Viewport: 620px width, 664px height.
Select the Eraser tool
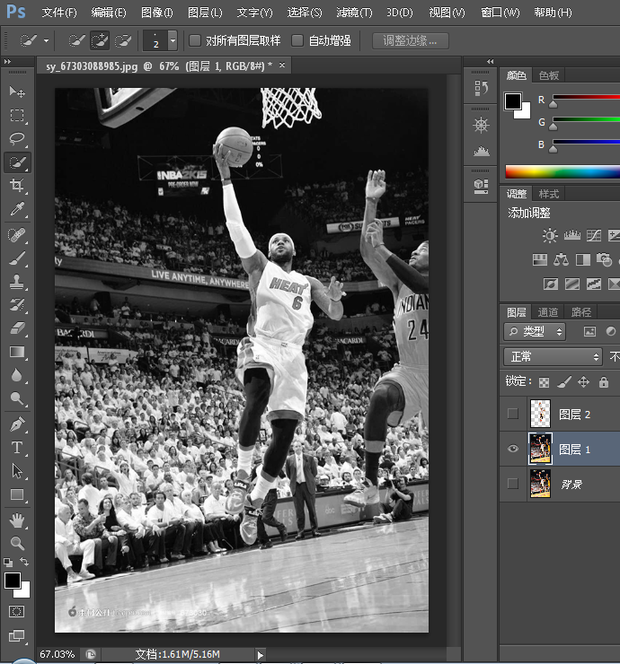(x=17, y=328)
